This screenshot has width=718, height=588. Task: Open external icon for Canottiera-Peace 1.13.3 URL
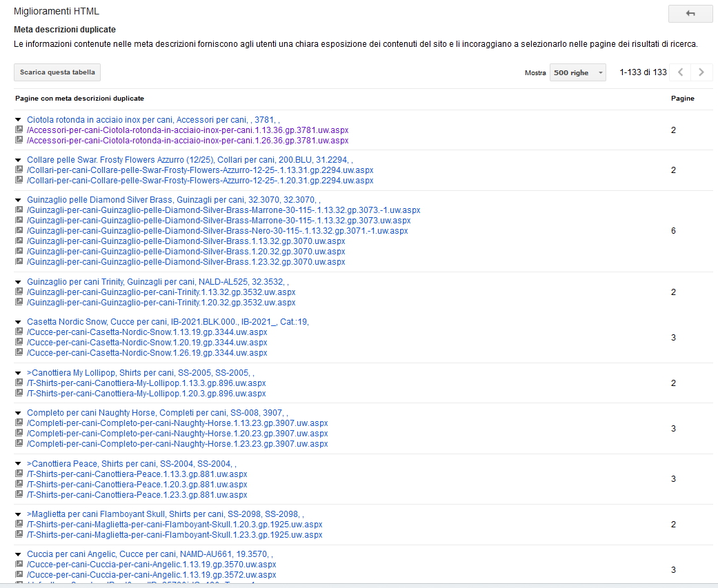point(19,474)
